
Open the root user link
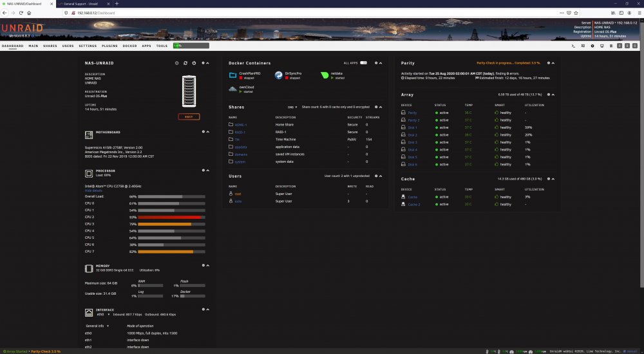click(238, 194)
